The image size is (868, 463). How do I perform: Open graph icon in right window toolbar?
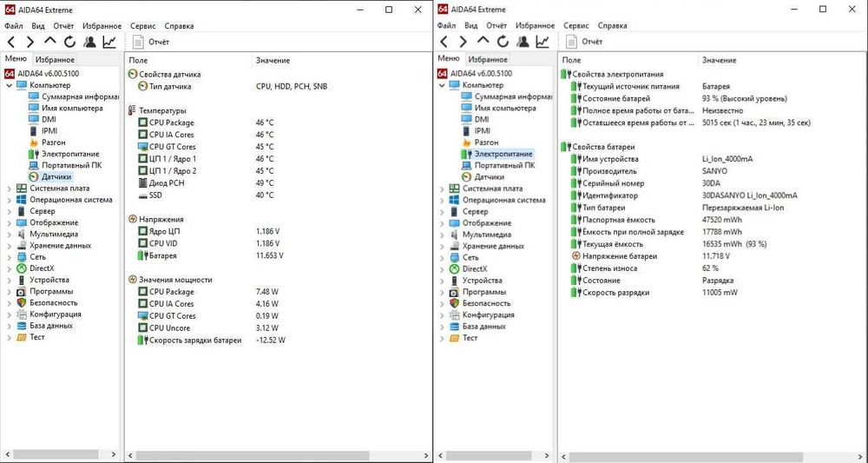tap(542, 41)
